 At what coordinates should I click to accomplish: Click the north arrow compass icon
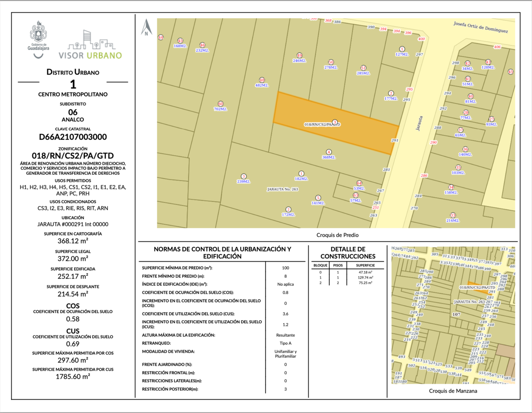tap(147, 28)
